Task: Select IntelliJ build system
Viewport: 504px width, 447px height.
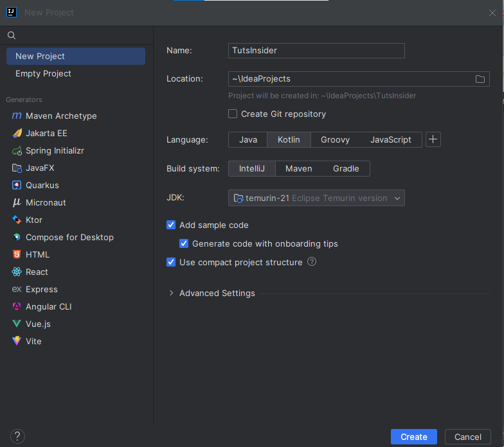Action: 252,168
